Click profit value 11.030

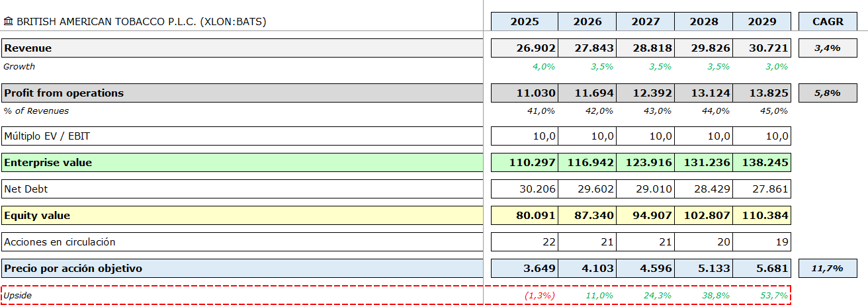525,93
